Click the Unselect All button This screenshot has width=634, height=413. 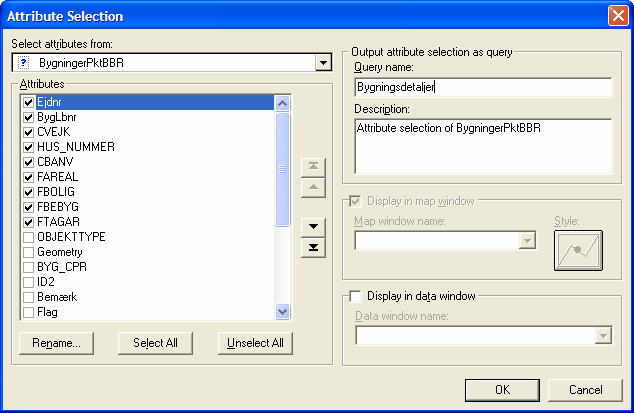pyautogui.click(x=255, y=343)
